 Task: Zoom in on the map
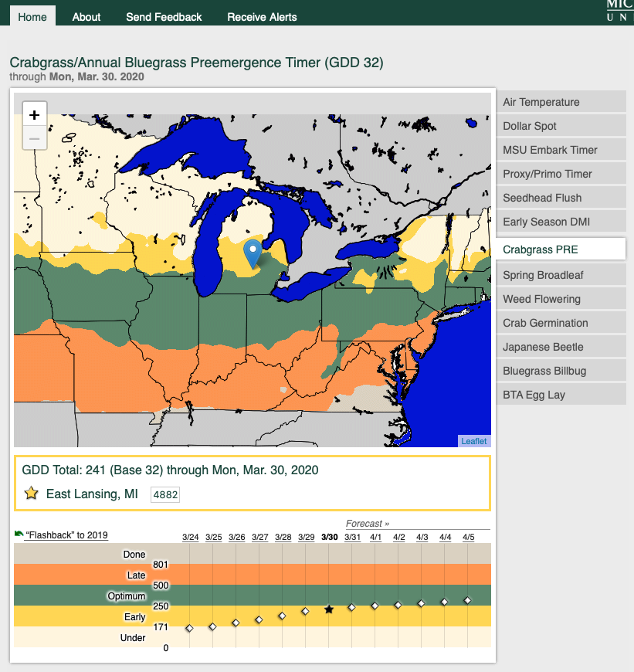click(34, 115)
